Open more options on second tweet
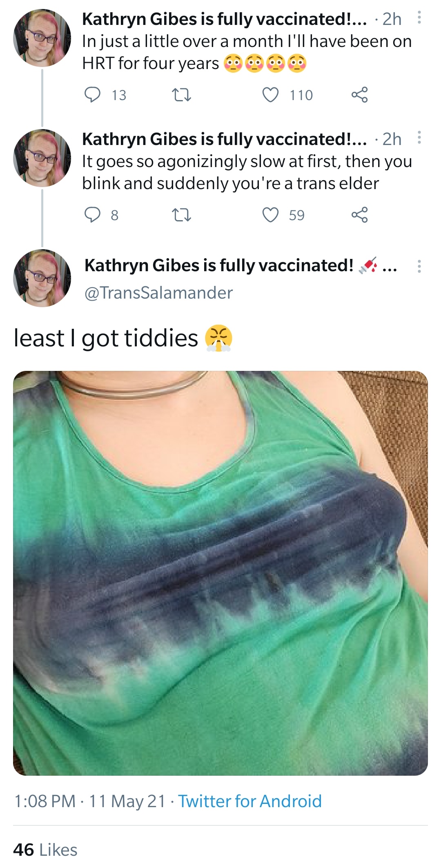441x868 pixels. 419,138
